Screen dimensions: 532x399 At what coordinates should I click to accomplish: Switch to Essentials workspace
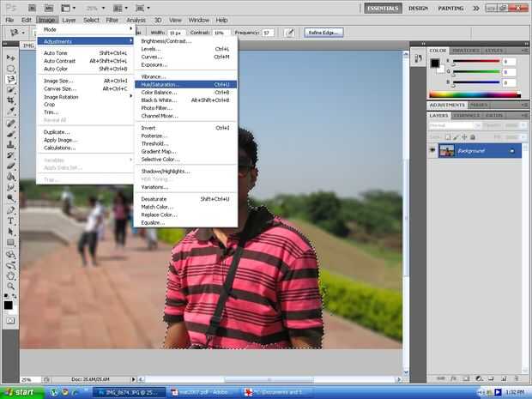pyautogui.click(x=383, y=8)
